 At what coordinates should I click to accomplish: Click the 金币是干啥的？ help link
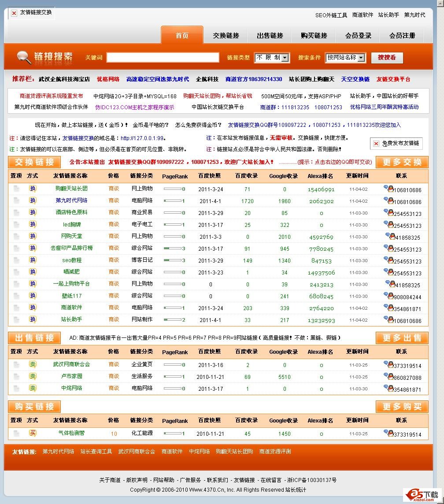click(x=151, y=125)
